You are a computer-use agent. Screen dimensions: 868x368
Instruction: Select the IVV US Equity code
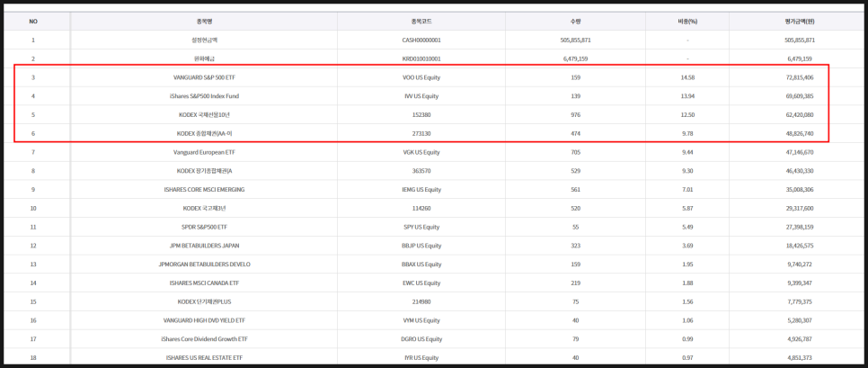click(421, 96)
